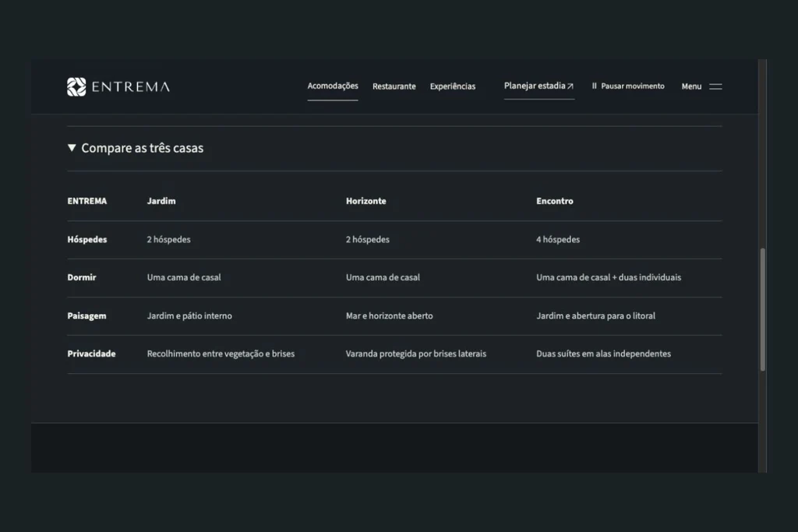
Task: Click Jardim e abertura para o litoral
Action: tap(596, 315)
